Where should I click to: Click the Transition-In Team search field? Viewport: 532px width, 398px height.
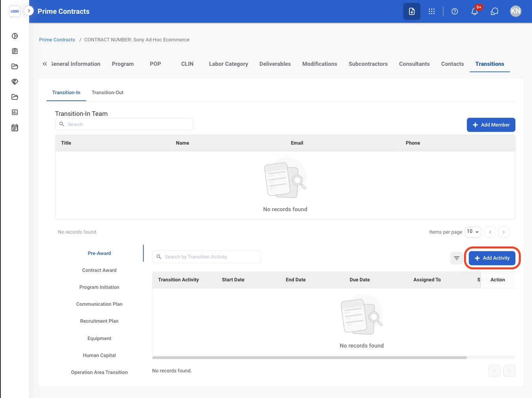(124, 124)
